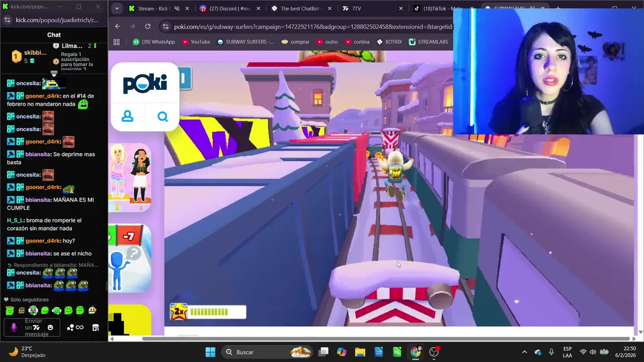Insert the angry brown face emote
Screen dimensions: 644x362
(x=22, y=311)
